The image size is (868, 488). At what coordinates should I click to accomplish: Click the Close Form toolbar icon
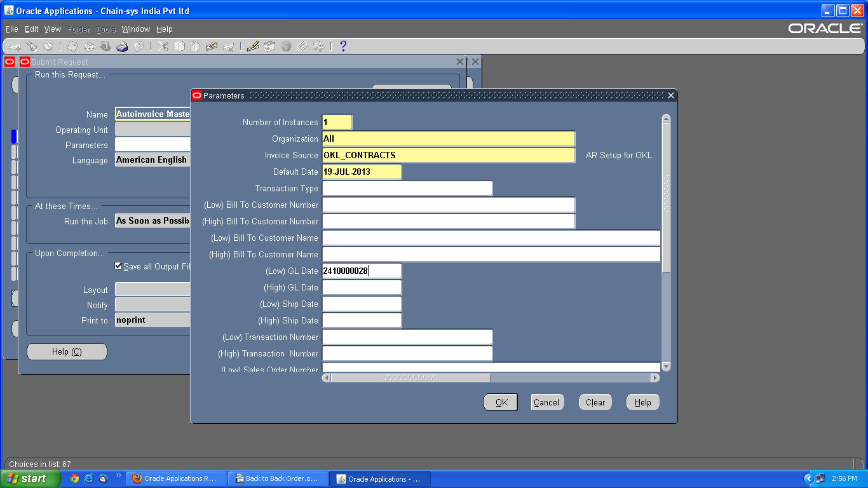click(138, 46)
